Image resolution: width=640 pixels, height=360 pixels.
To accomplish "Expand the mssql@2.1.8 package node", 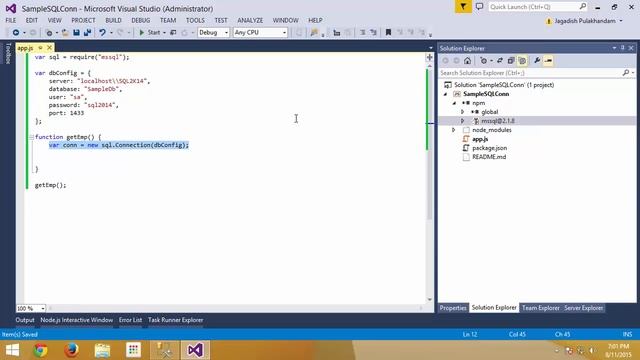I will pos(462,121).
